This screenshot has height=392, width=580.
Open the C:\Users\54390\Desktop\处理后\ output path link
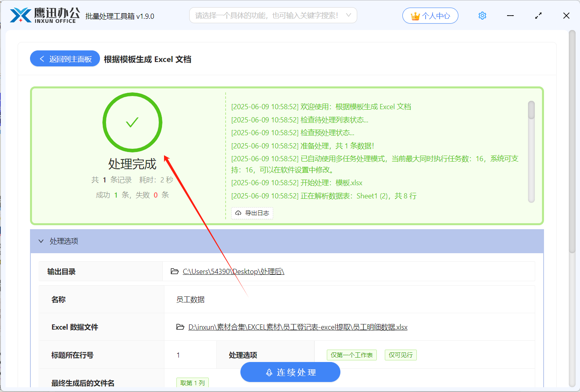[233, 272]
